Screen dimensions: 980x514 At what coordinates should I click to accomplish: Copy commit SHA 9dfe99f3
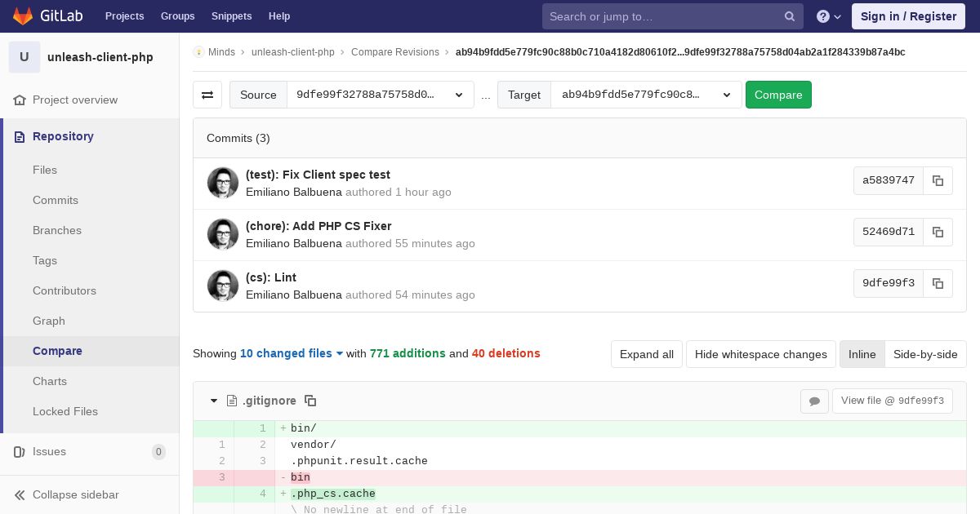tap(938, 283)
